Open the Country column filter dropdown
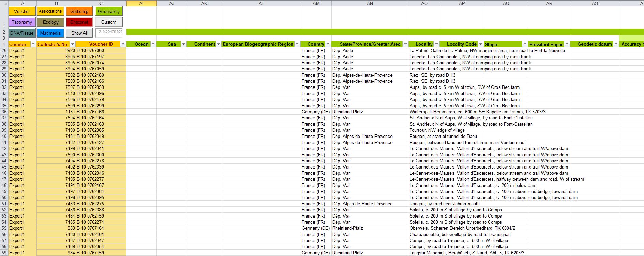 (x=328, y=44)
